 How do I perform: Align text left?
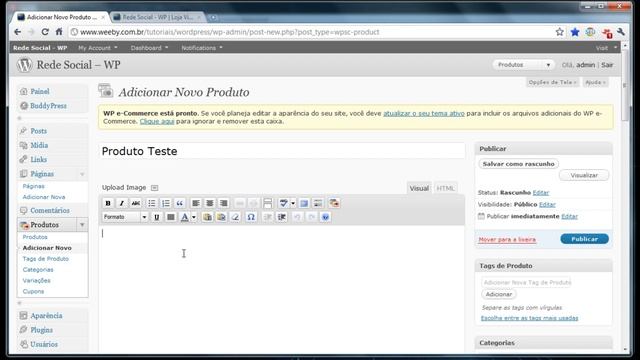point(196,203)
